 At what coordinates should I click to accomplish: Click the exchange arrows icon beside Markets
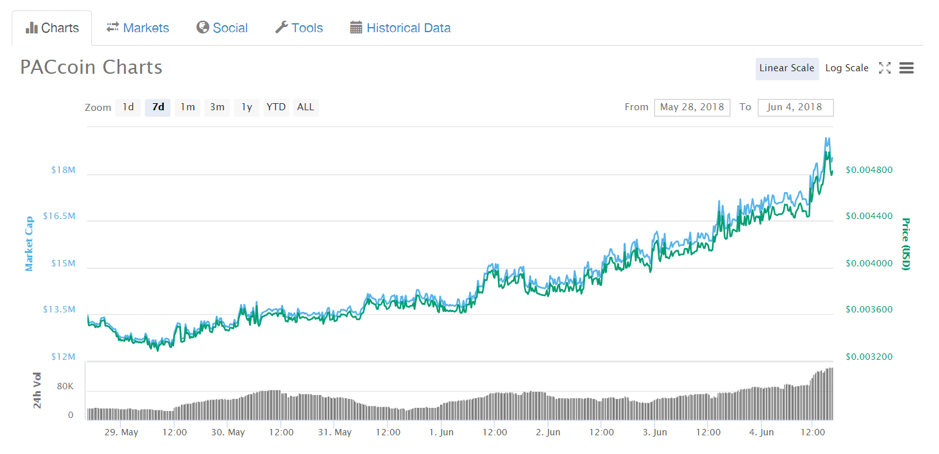(113, 28)
